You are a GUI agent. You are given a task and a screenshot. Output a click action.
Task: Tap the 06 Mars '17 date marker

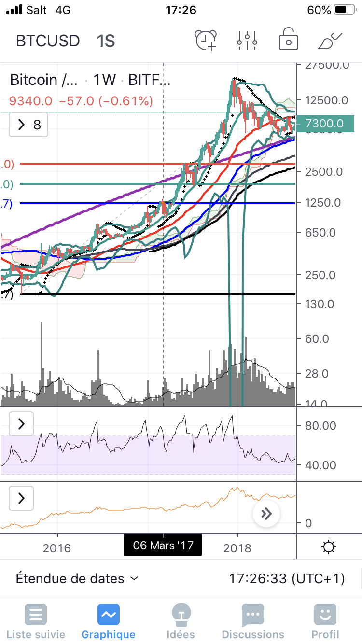163,546
